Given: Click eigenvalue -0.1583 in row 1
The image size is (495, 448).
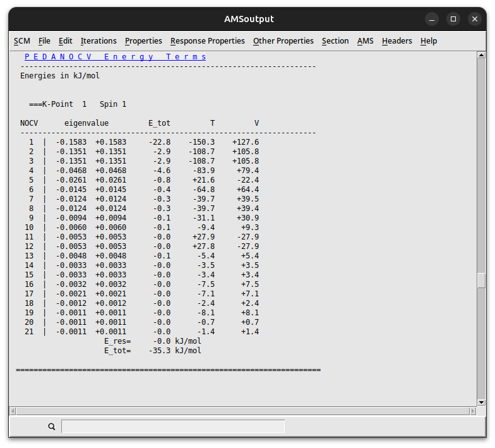Looking at the screenshot, I should tap(71, 142).
